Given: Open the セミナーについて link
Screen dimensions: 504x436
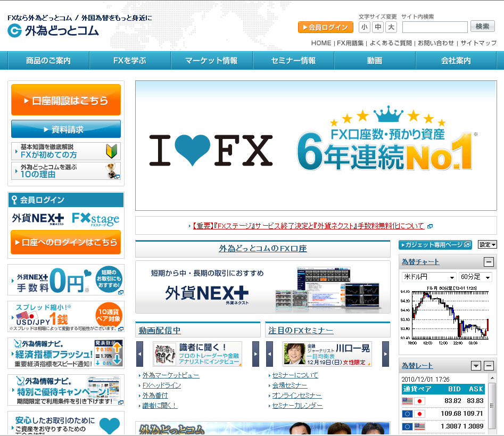Looking at the screenshot, I should coord(295,375).
